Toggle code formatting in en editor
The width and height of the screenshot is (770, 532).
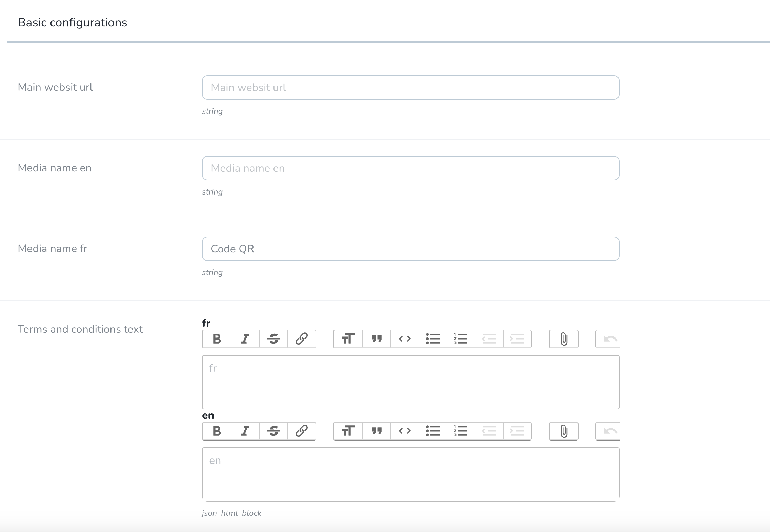click(405, 431)
